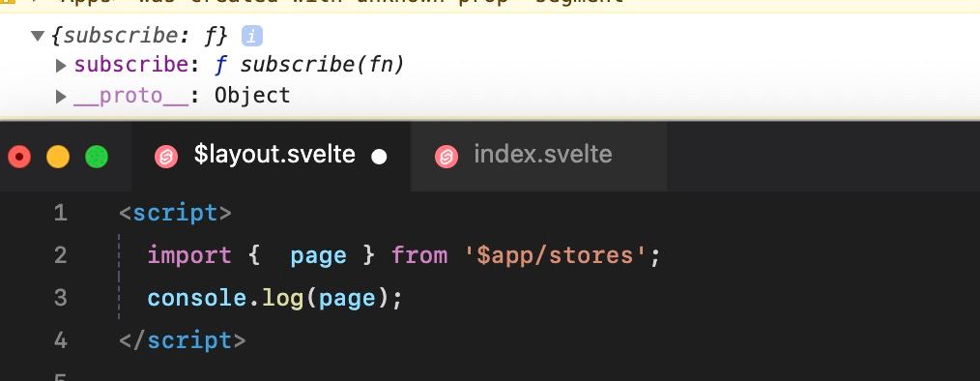Click the '__proto__' property name

pyautogui.click(x=131, y=96)
